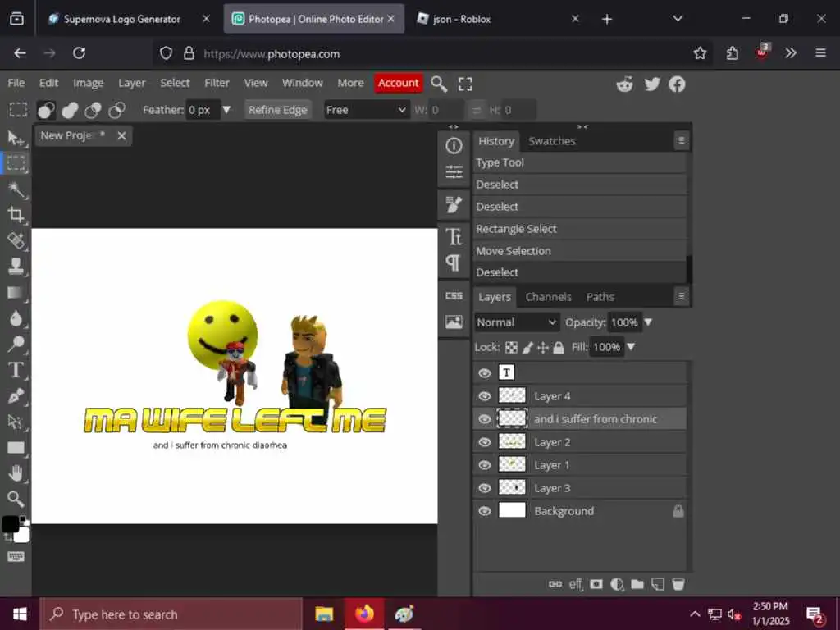Screen dimensions: 840x630
Task: Select the Spot Healing tool
Action: click(16, 240)
